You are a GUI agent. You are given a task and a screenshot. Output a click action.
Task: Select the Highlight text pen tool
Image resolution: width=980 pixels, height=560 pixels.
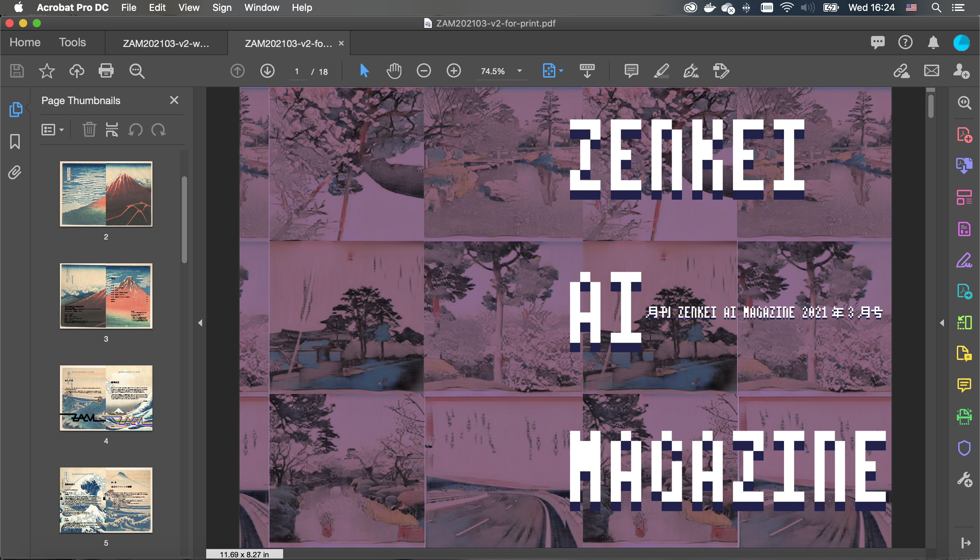click(661, 71)
